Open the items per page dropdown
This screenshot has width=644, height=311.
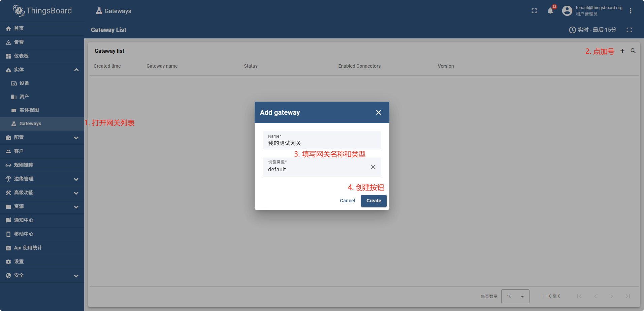pyautogui.click(x=515, y=296)
